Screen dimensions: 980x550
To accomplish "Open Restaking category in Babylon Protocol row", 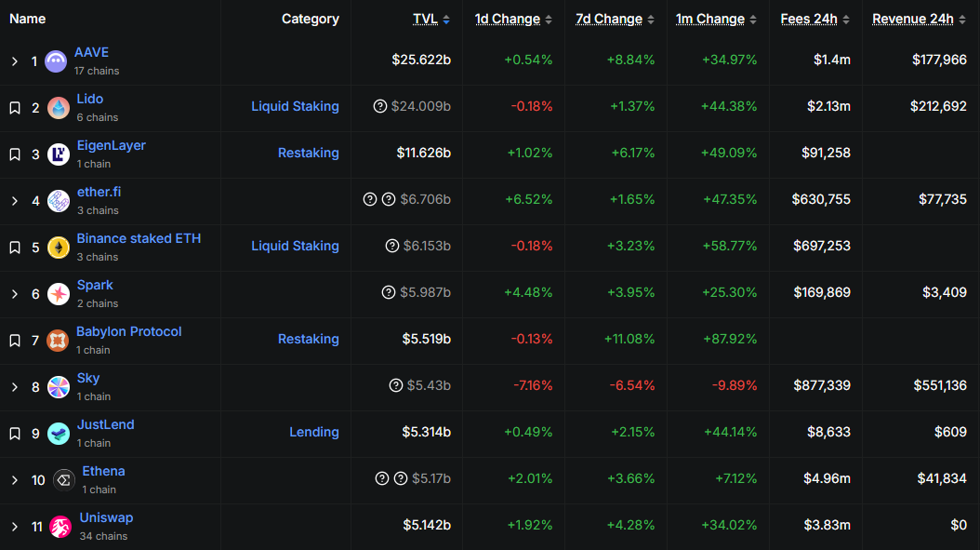I will [x=308, y=339].
